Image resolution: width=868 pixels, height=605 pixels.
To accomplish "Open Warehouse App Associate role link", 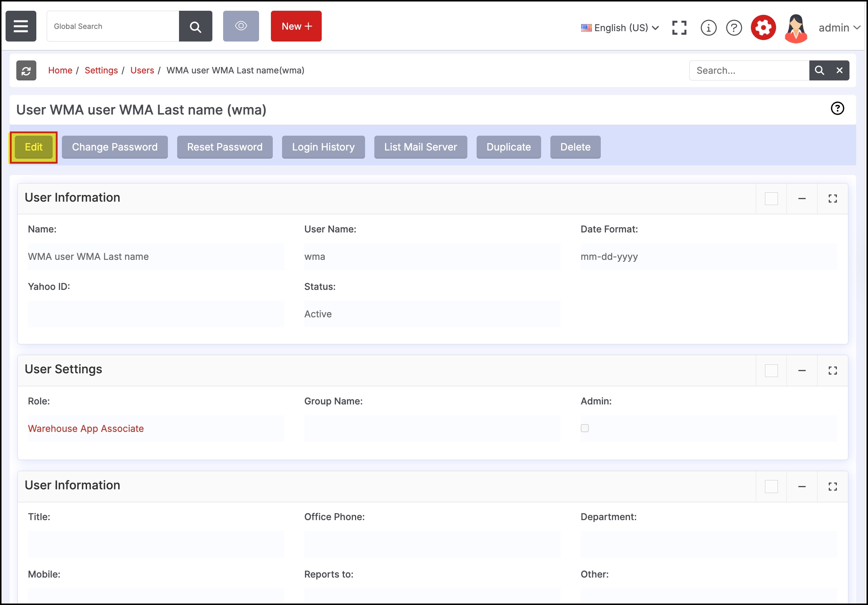I will pos(86,429).
